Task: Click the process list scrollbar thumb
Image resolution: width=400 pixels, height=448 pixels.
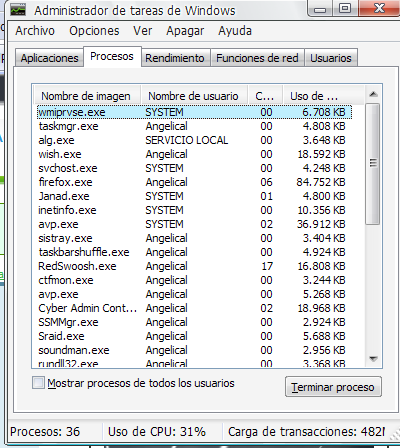Action: 373,163
